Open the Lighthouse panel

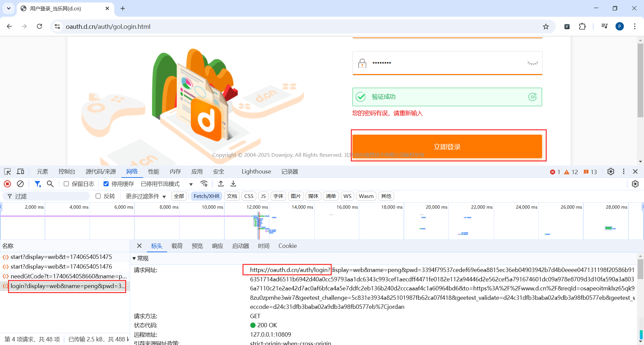coord(256,171)
